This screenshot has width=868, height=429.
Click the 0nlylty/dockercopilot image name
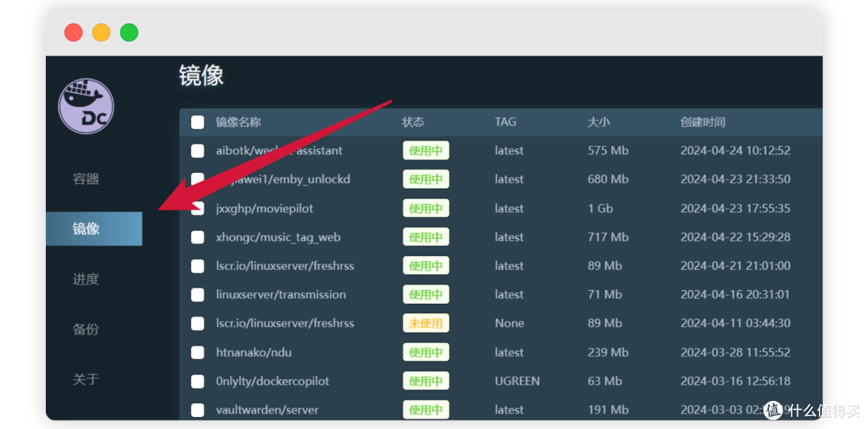[x=272, y=381]
